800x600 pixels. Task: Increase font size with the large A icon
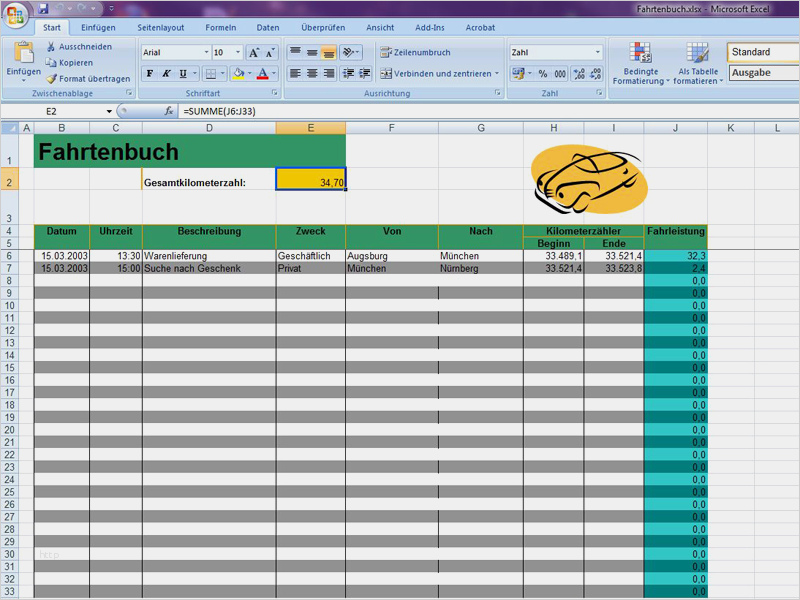pos(254,52)
